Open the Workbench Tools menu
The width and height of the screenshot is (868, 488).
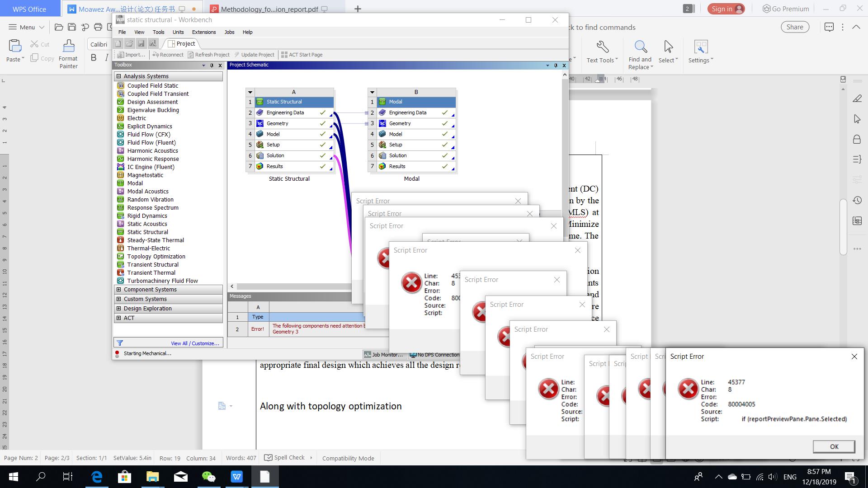pyautogui.click(x=158, y=32)
